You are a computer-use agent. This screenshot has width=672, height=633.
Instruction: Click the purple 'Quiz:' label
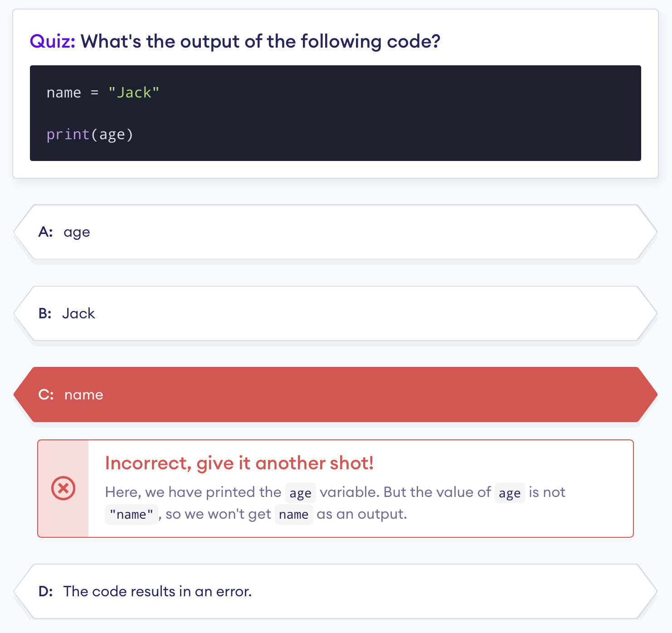tap(53, 41)
